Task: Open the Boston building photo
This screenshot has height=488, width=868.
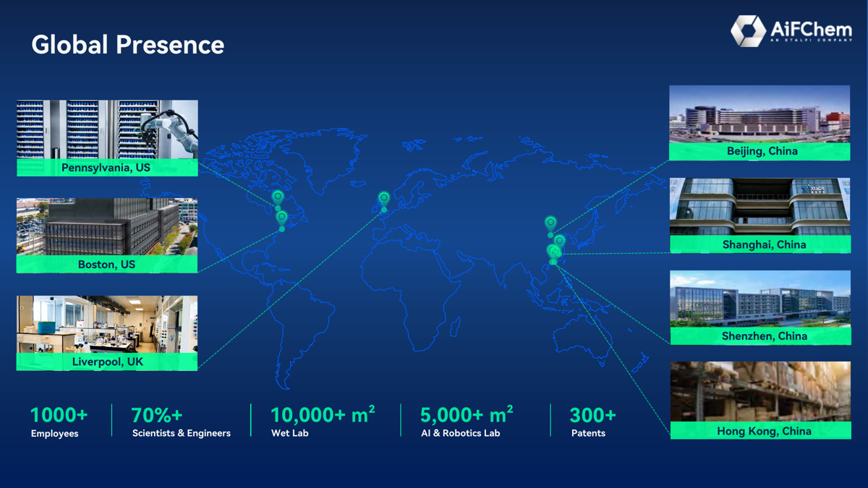Action: point(107,227)
